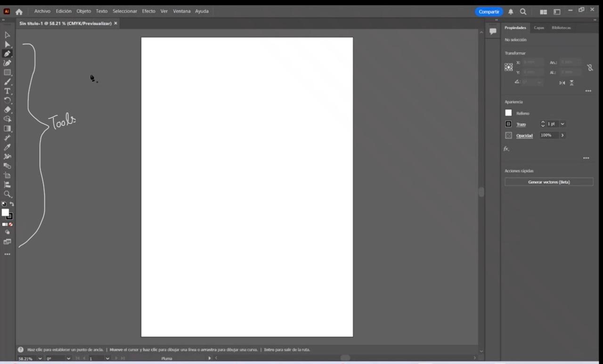Open the Edición menu
The height and width of the screenshot is (364, 603).
[x=64, y=11]
